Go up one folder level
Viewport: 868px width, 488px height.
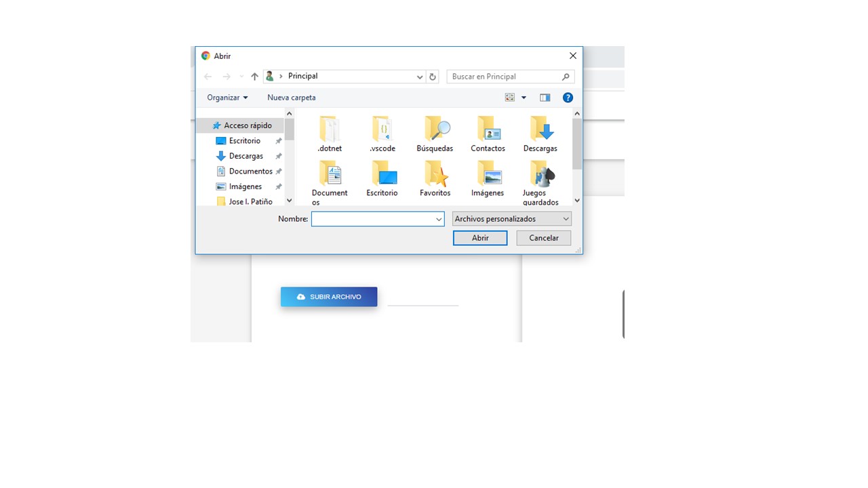[254, 77]
